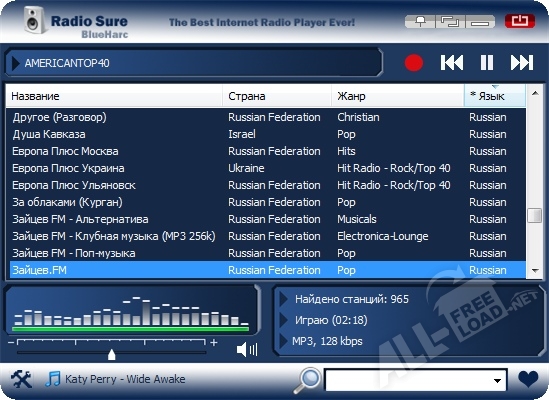The width and height of the screenshot is (549, 400).
Task: Add station to favorites with heart icon
Action: pos(528,379)
